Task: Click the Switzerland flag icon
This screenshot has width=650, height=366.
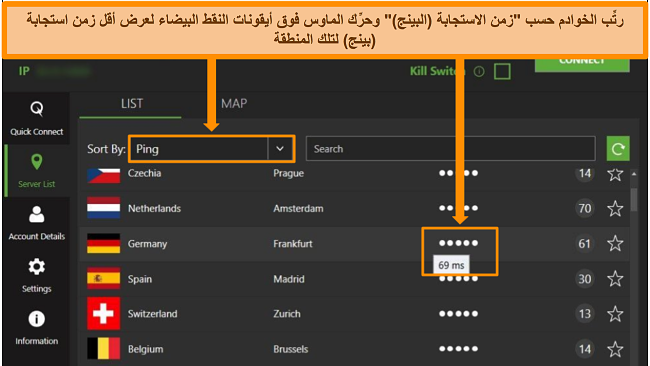Action: 104,313
